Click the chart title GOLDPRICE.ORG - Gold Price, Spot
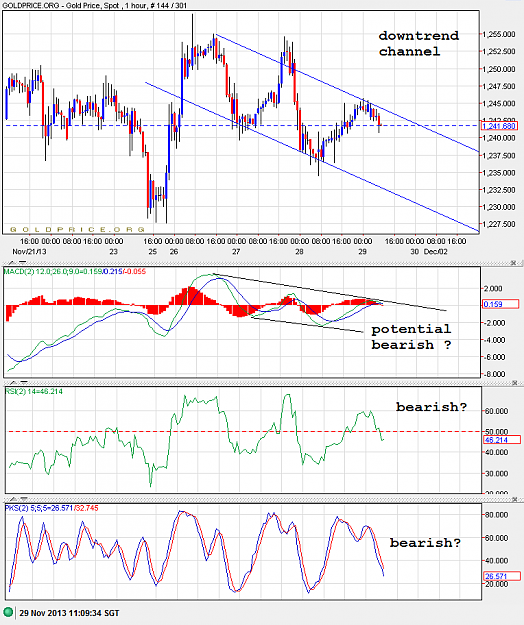 (61, 6)
